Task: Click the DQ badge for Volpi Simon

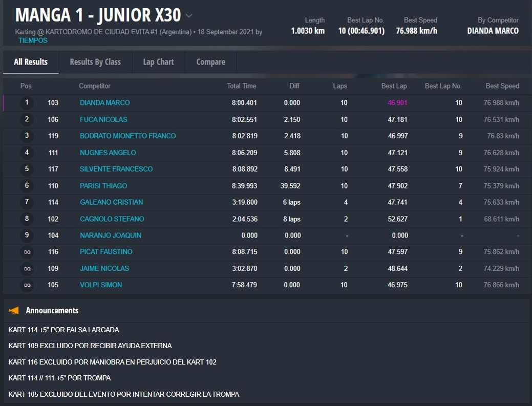Action: (27, 285)
